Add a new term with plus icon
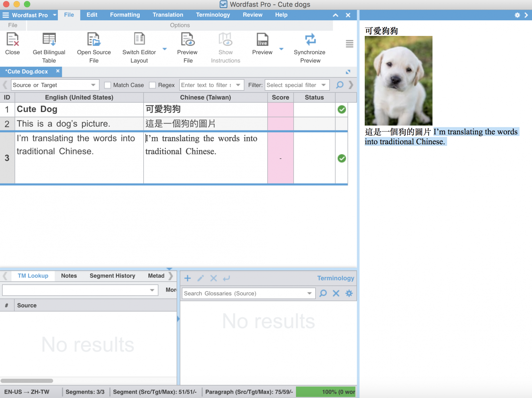The image size is (532, 398). coord(188,278)
